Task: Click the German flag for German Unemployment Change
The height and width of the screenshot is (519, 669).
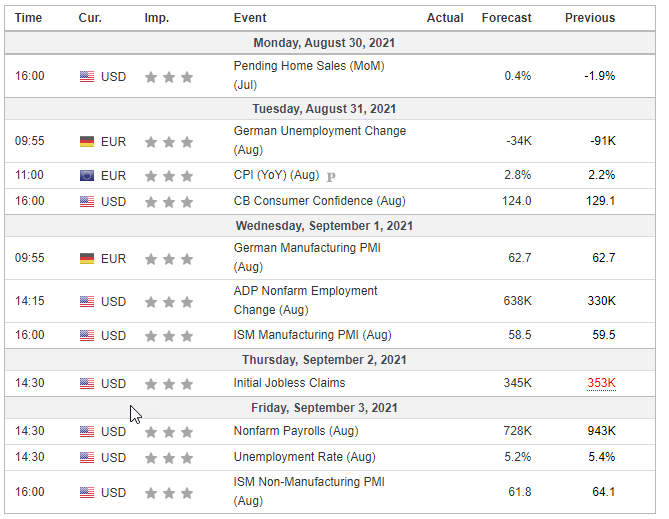Action: click(87, 142)
